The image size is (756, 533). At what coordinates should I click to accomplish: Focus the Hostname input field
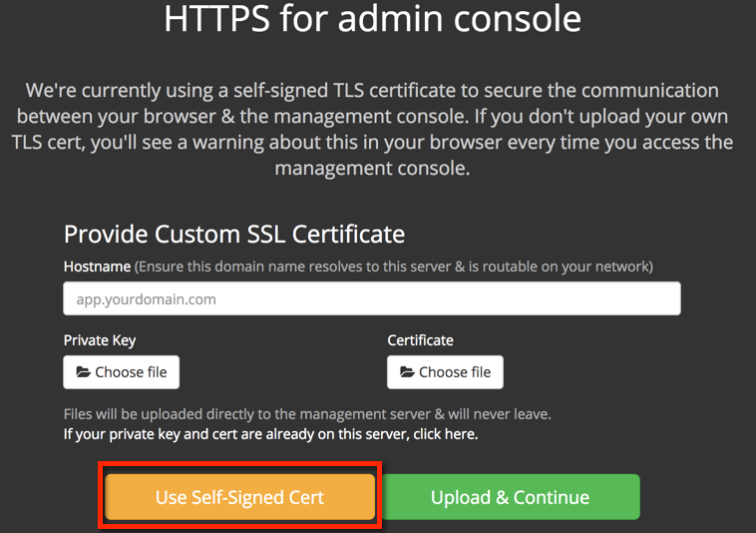(x=371, y=298)
